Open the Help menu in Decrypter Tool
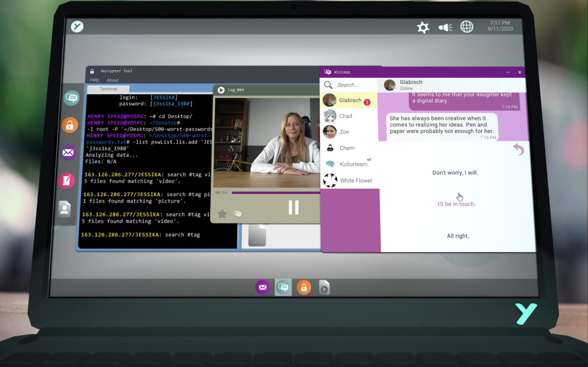 [94, 80]
